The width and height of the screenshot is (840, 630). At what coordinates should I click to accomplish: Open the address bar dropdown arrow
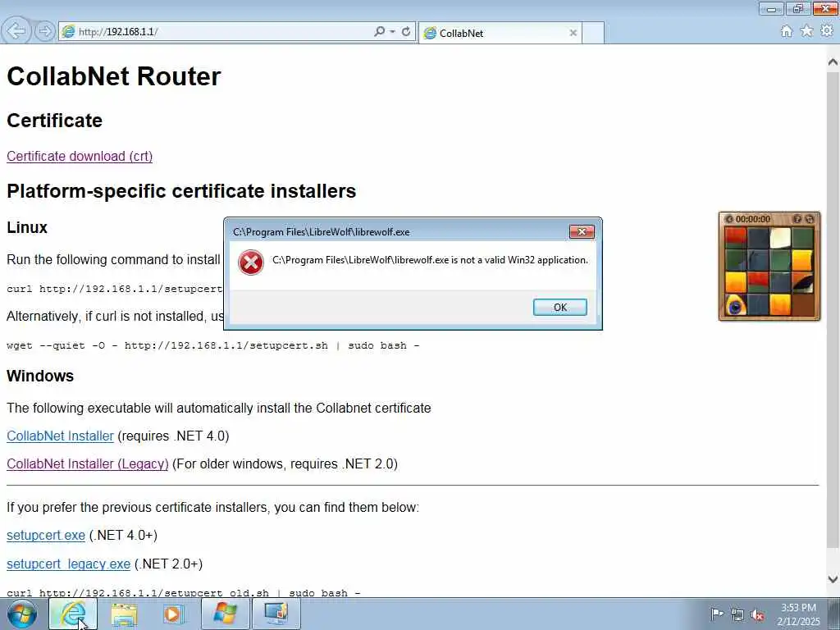[x=393, y=32]
